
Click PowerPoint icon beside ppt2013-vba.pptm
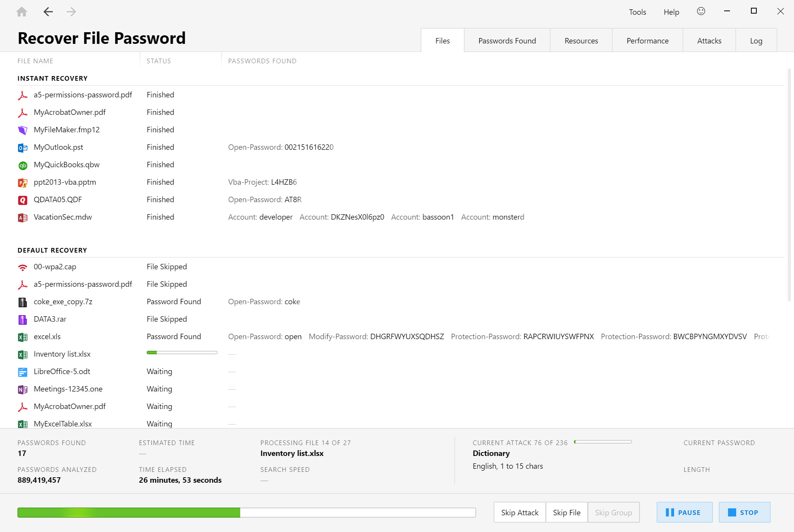(23, 182)
